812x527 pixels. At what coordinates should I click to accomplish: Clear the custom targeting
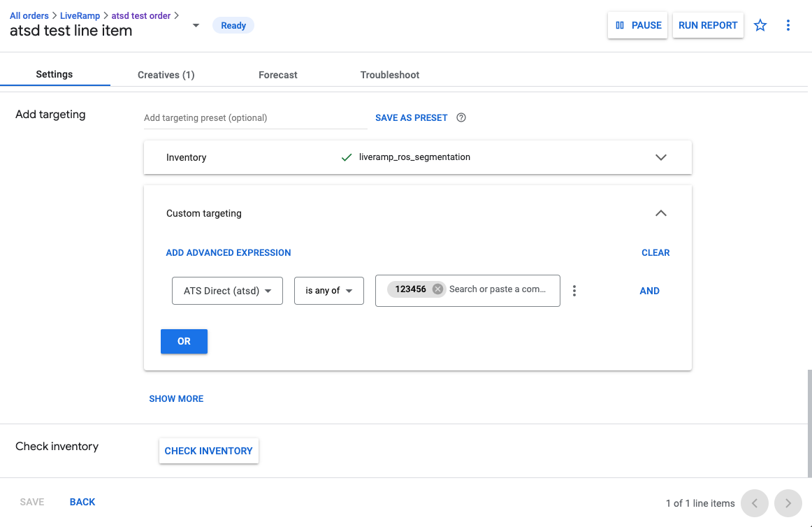[655, 252]
